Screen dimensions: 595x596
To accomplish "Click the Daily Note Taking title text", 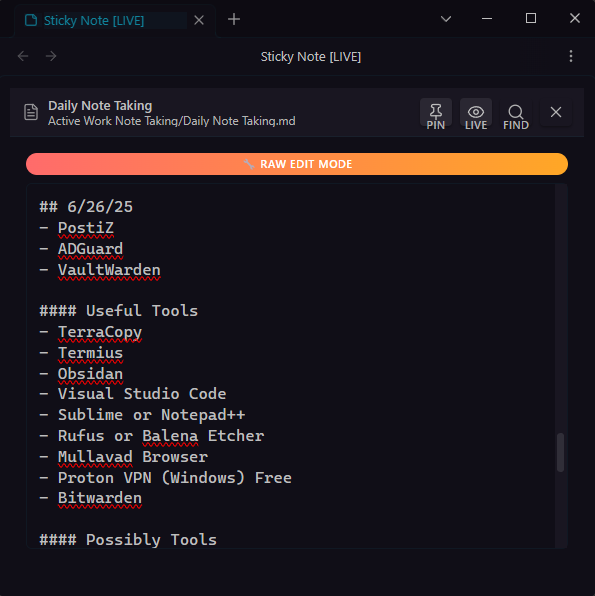I will point(100,105).
